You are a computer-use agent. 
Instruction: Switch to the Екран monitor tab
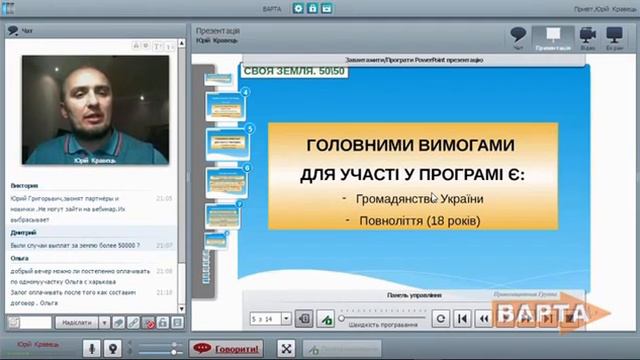pos(614,38)
